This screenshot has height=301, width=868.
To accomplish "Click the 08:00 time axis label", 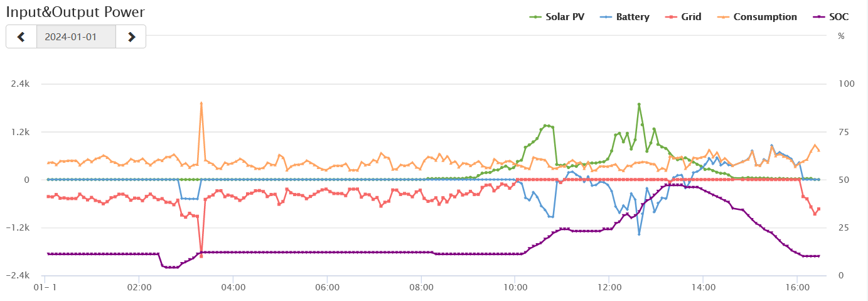I will click(x=421, y=287).
